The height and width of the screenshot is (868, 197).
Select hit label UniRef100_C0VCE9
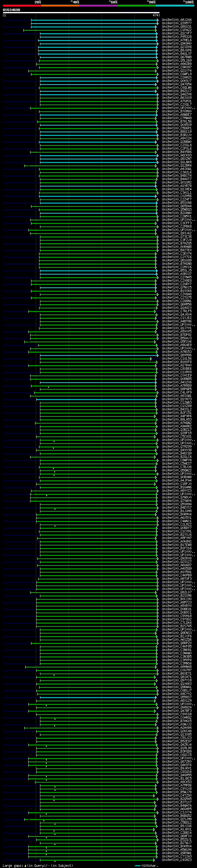pyautogui.click(x=176, y=375)
